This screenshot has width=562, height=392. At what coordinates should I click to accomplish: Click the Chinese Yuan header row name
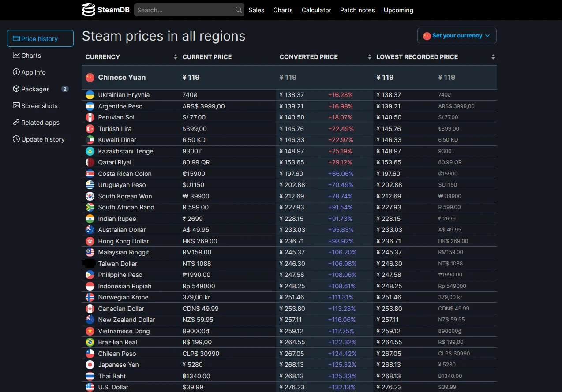click(x=122, y=77)
